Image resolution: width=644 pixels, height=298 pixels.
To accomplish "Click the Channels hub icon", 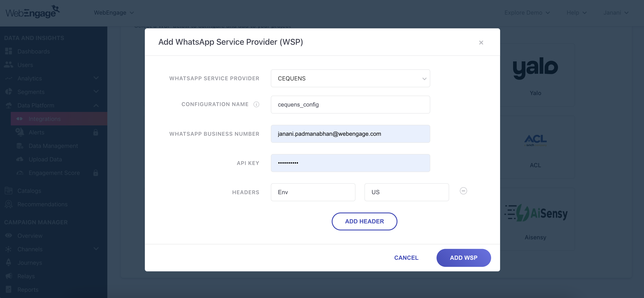I will point(9,249).
